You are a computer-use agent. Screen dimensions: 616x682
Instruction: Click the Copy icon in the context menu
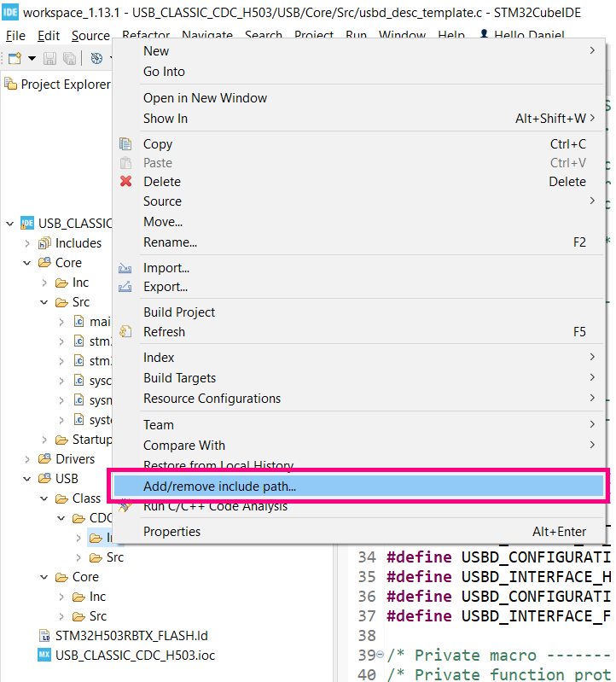[126, 144]
